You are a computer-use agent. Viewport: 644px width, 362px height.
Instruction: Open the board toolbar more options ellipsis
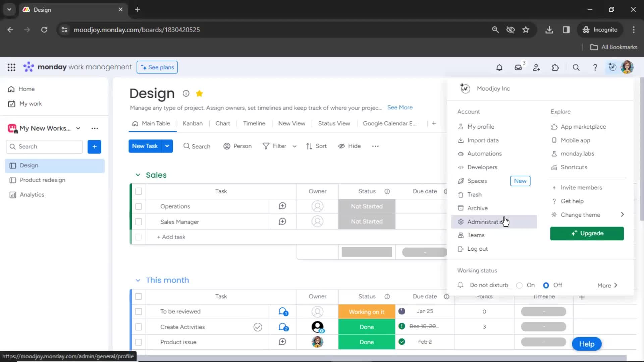[x=375, y=146]
